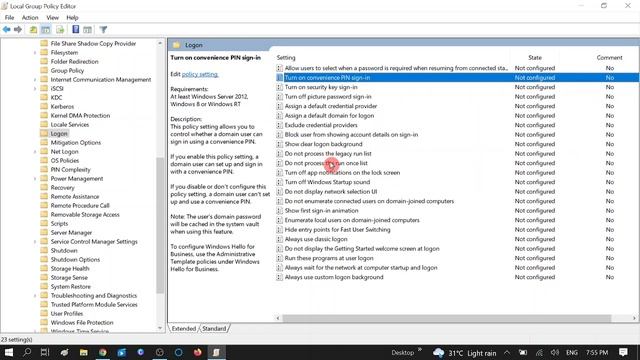Select 'Run these programs at user logon'
The height and width of the screenshot is (360, 640).
[x=329, y=258]
